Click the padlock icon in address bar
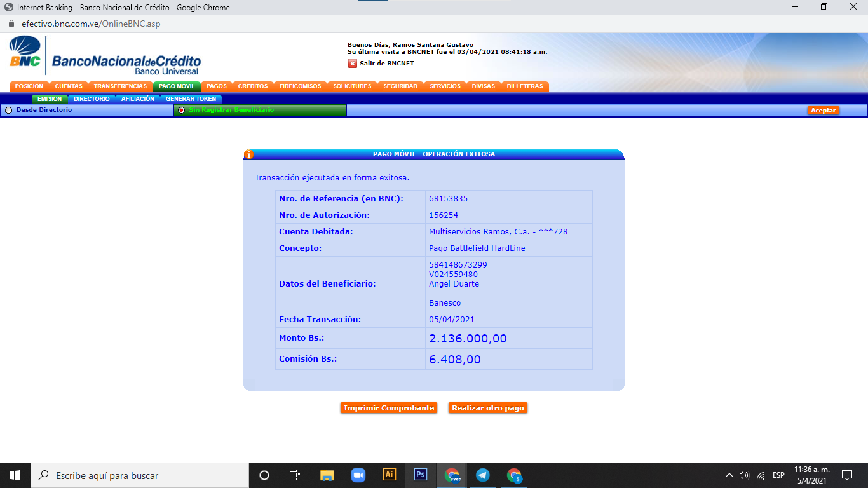This screenshot has width=868, height=488. point(11,23)
